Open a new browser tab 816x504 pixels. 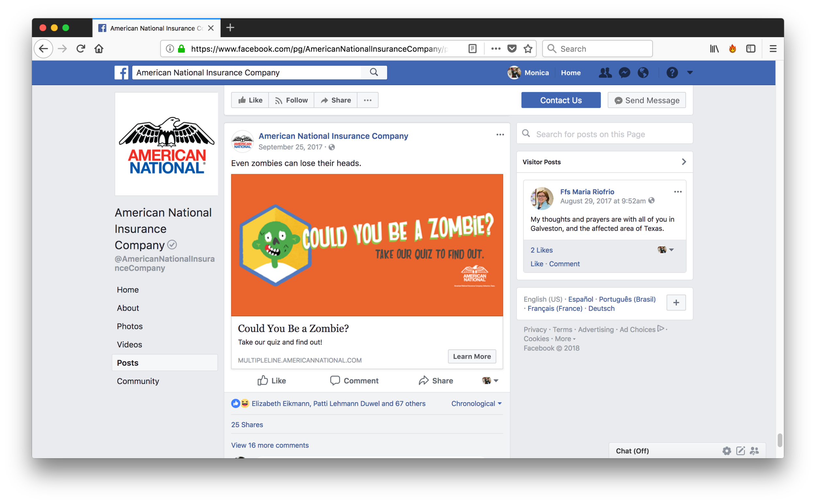click(230, 28)
